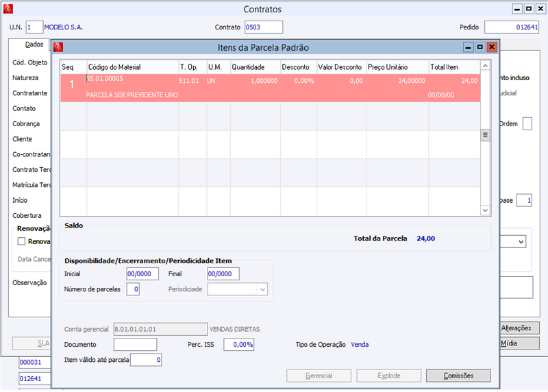Click the Perc. ISS field
This screenshot has height=392, width=548.
click(238, 345)
